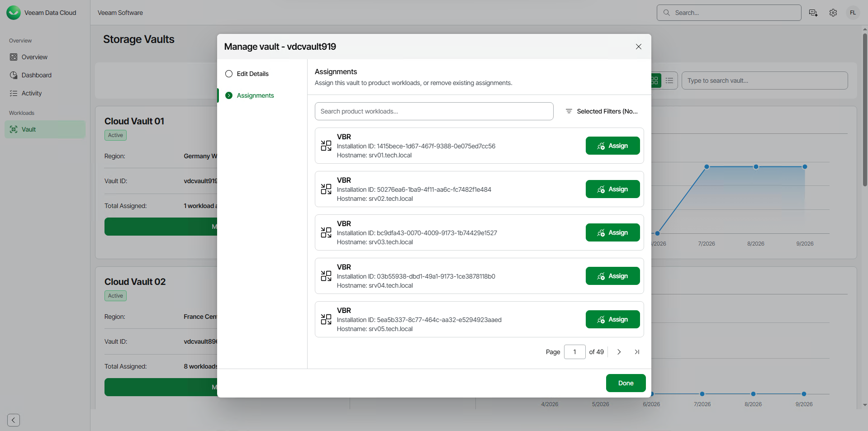This screenshot has height=431, width=868.
Task: Switch to the vault list view
Action: coord(669,81)
